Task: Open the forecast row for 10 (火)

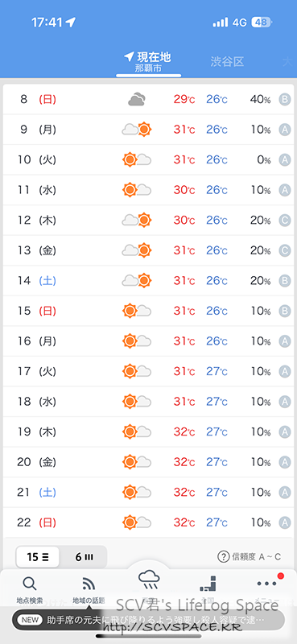Action: 148,159
